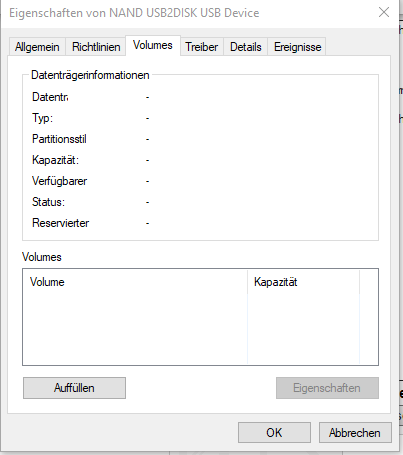The width and height of the screenshot is (403, 455).
Task: Click the dialog title bar text
Action: click(x=134, y=13)
